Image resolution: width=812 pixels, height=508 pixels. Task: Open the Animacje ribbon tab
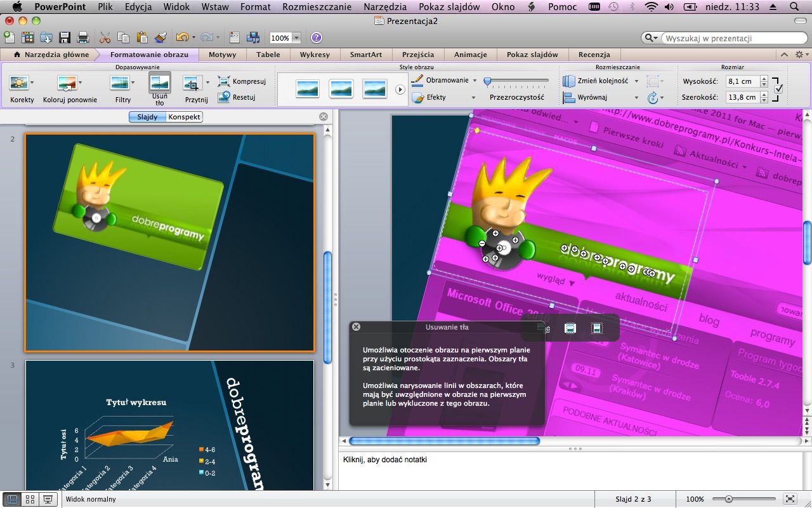click(x=470, y=55)
